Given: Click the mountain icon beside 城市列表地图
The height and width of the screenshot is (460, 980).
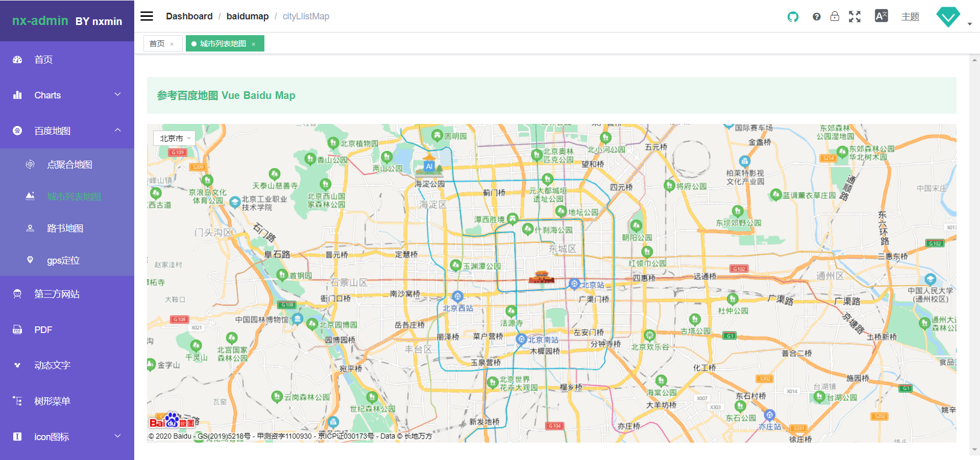Looking at the screenshot, I should [x=30, y=196].
